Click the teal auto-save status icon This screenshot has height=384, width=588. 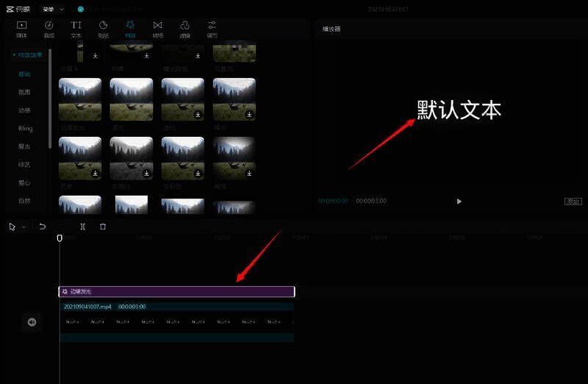click(x=81, y=10)
